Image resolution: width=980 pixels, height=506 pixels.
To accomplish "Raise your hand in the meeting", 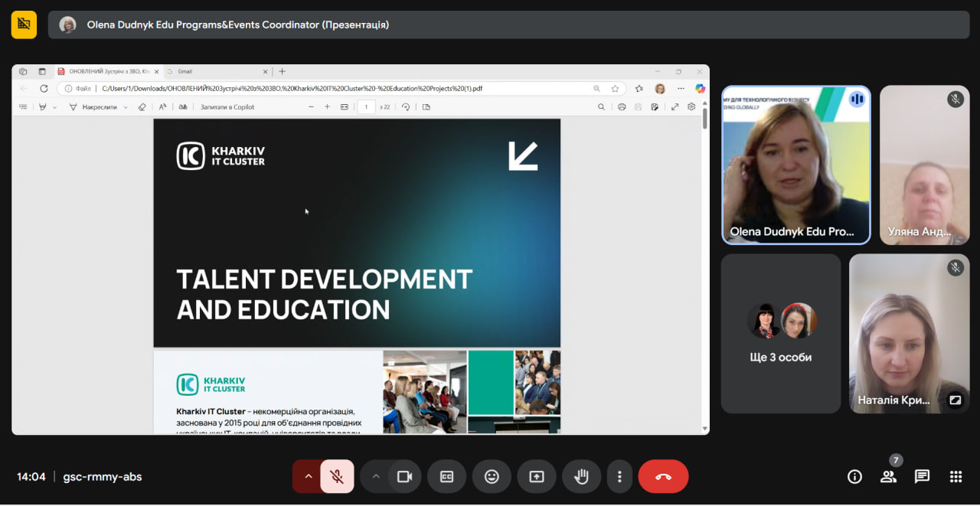I will [581, 476].
